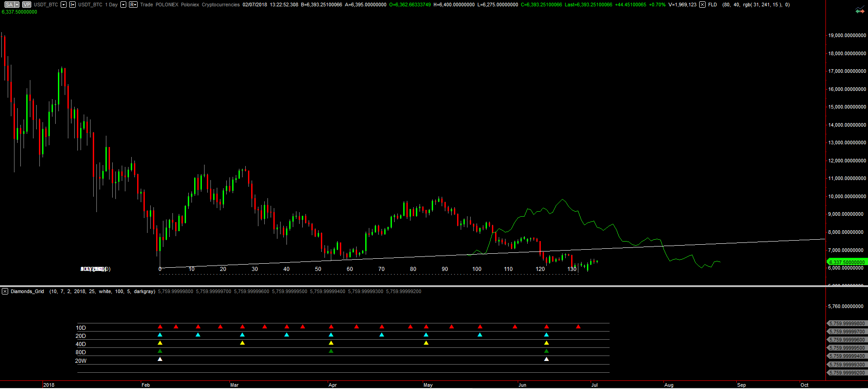Select the 10D cycle row label
Viewport: 868px width, 389px height.
81,328
